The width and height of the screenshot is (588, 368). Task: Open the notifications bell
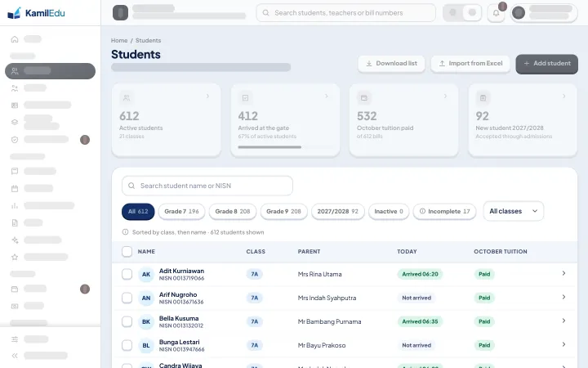click(x=496, y=13)
